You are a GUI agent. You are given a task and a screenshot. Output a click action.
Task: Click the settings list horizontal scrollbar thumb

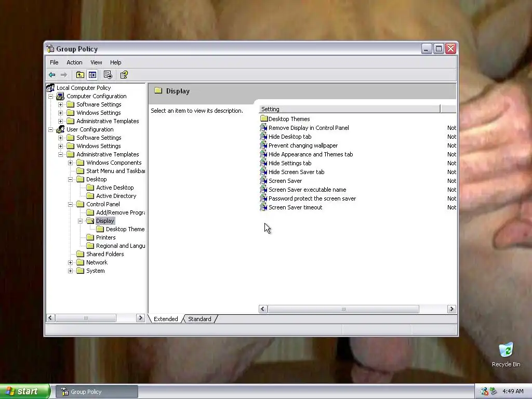tap(343, 309)
